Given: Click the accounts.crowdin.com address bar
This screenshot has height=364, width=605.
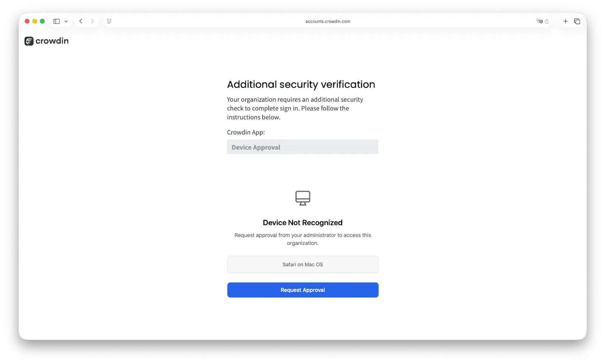Looking at the screenshot, I should [x=328, y=21].
